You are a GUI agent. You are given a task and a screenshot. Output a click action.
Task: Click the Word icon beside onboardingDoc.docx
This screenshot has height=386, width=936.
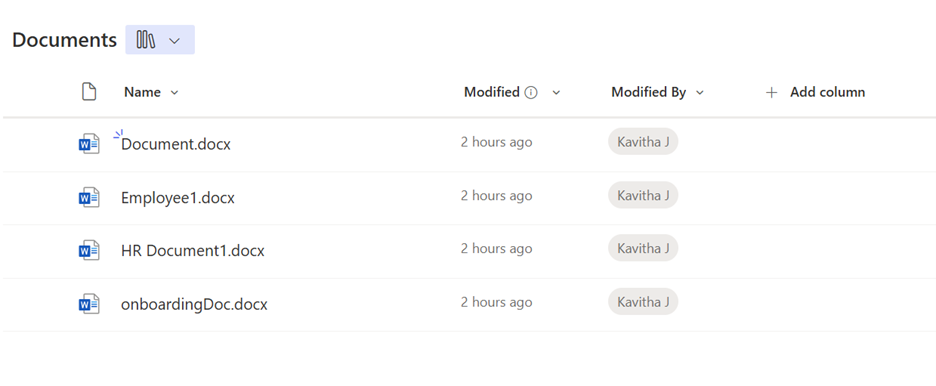(x=89, y=304)
